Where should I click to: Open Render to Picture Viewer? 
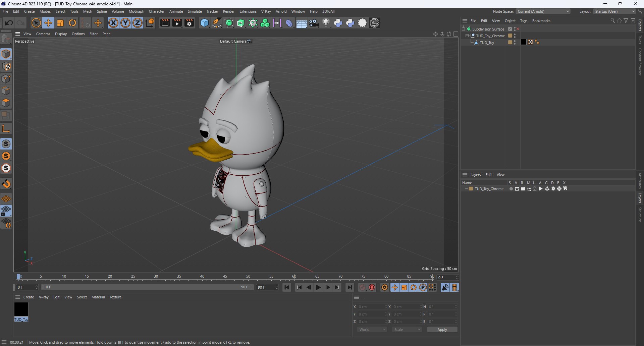click(177, 23)
